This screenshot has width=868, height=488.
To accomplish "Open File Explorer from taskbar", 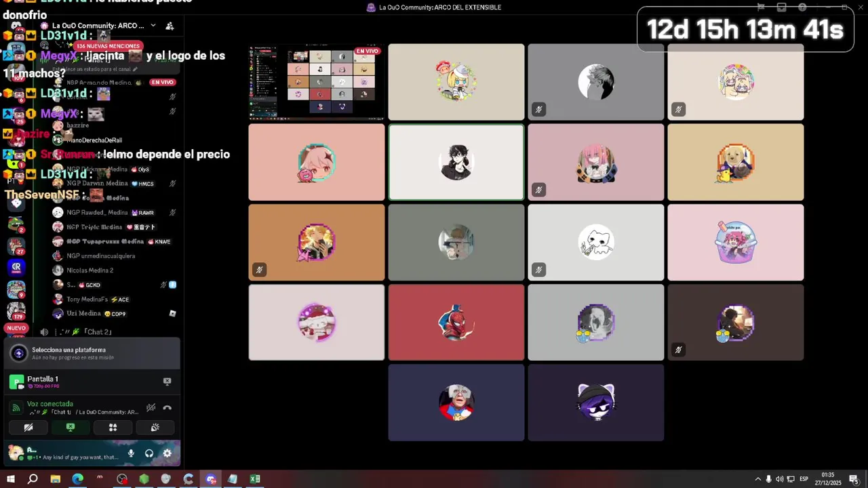I will tap(56, 479).
